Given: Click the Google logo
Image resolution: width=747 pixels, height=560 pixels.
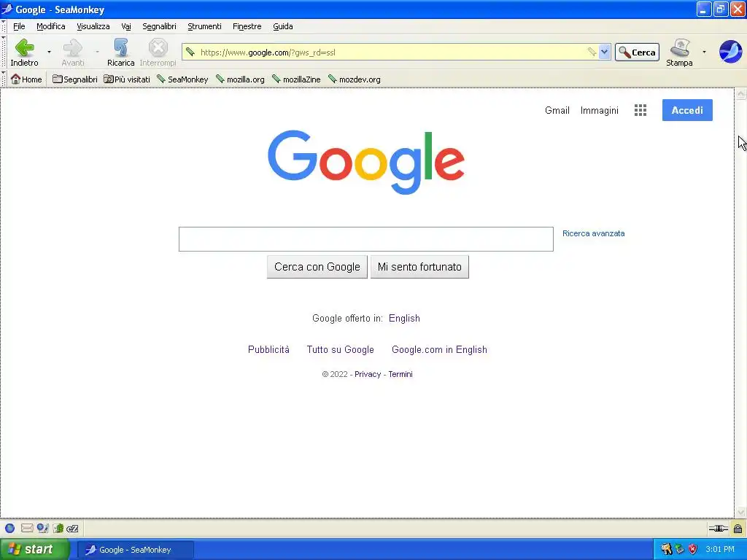Looking at the screenshot, I should coord(366,161).
